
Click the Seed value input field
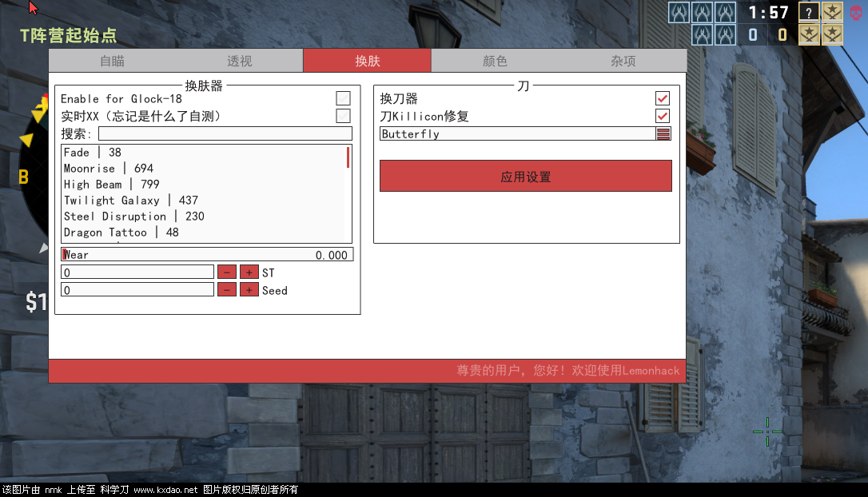[137, 290]
